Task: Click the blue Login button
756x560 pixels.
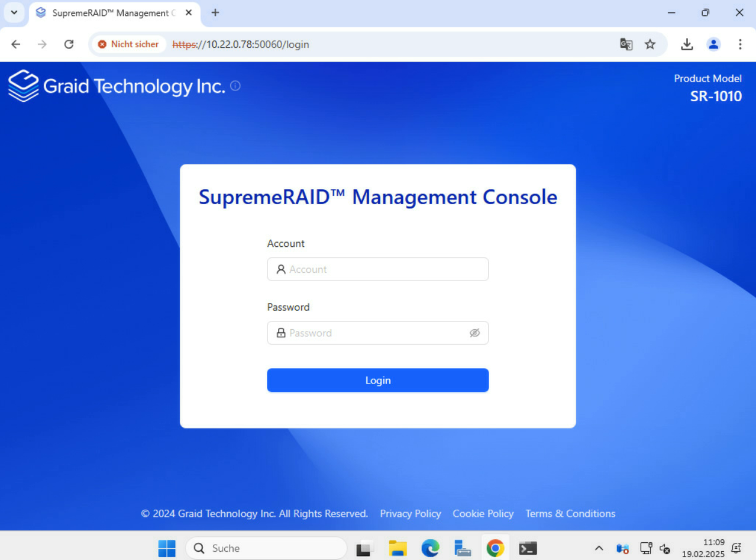Action: pos(378,380)
